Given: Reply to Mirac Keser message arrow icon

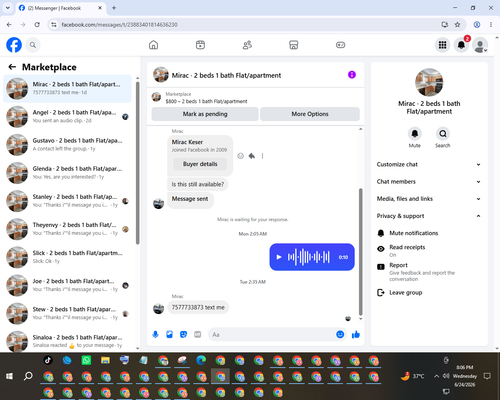Looking at the screenshot, I should click(252, 156).
